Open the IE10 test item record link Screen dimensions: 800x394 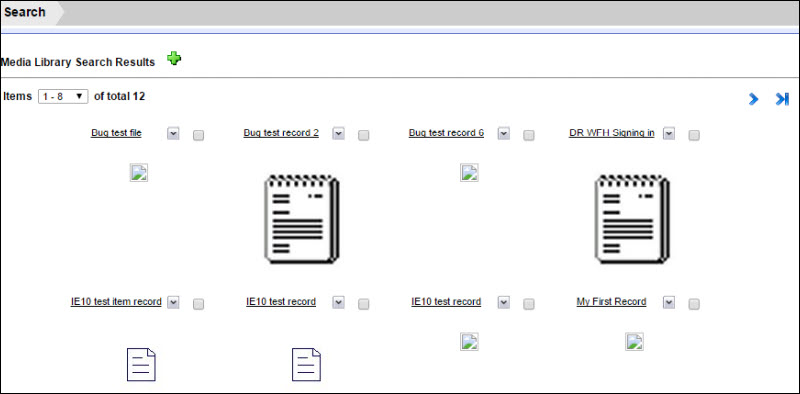pos(116,302)
